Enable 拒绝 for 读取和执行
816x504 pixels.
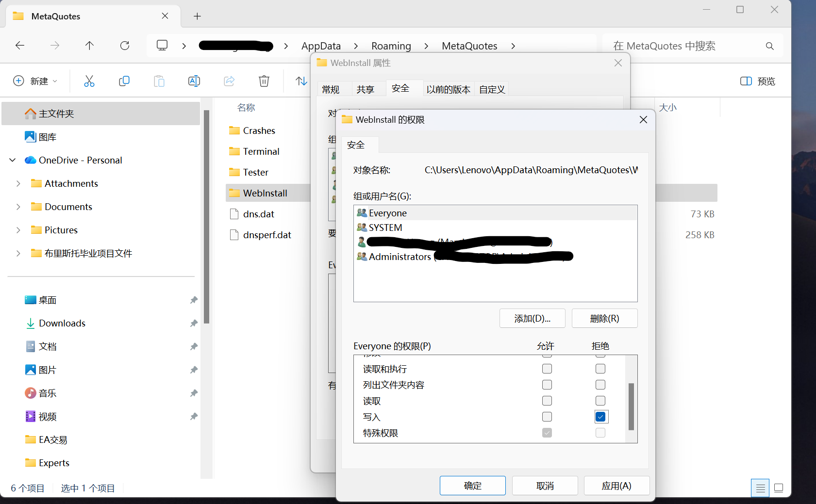(x=600, y=369)
